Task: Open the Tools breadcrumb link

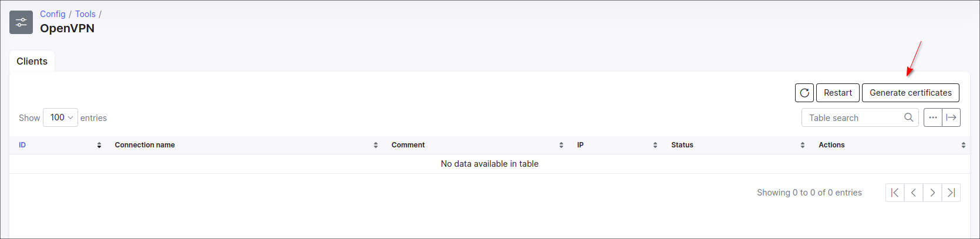Action: click(x=85, y=14)
